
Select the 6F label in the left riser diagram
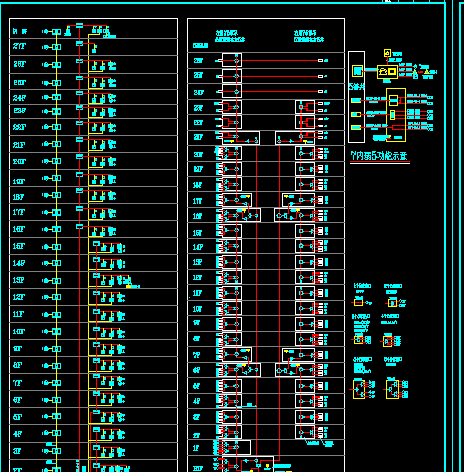tap(18, 400)
